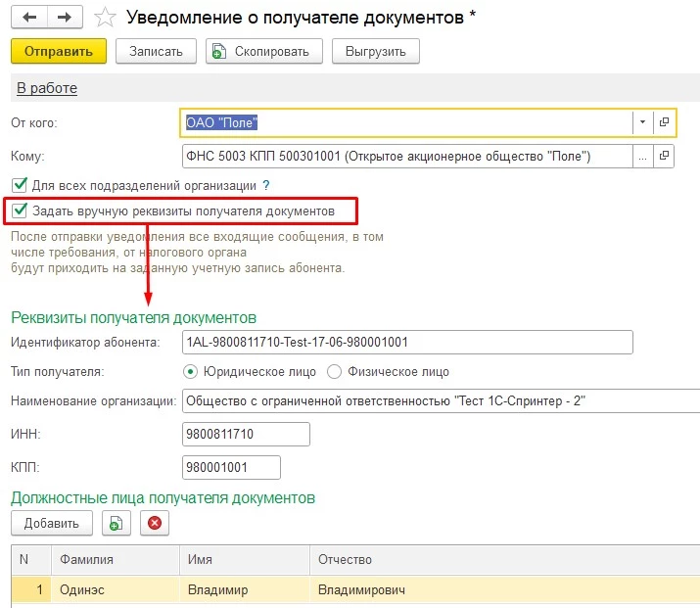Click the «В работе» status link
This screenshot has height=608, width=700.
coord(47,88)
